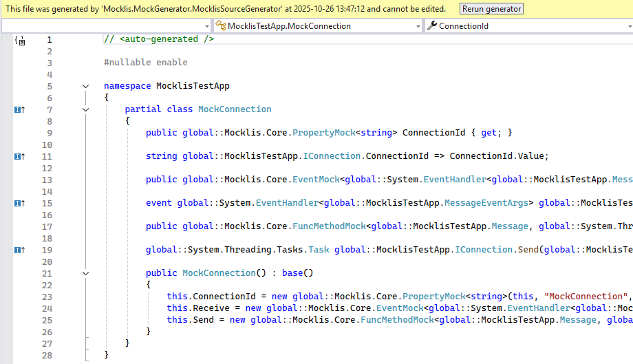Click the EventMock type on line 13
Image resolution: width=633 pixels, height=364 pixels.
tap(316, 179)
